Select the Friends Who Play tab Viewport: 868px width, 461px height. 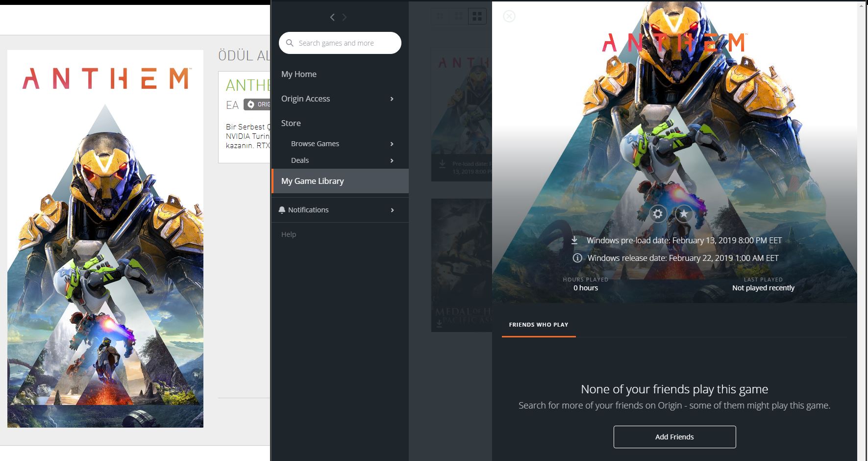click(x=539, y=325)
